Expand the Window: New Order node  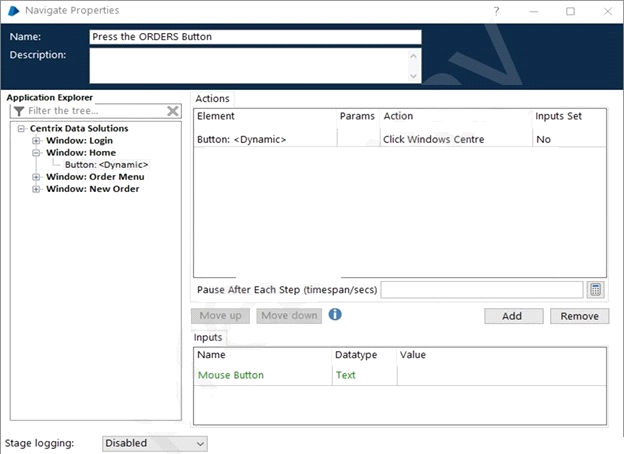pos(36,189)
